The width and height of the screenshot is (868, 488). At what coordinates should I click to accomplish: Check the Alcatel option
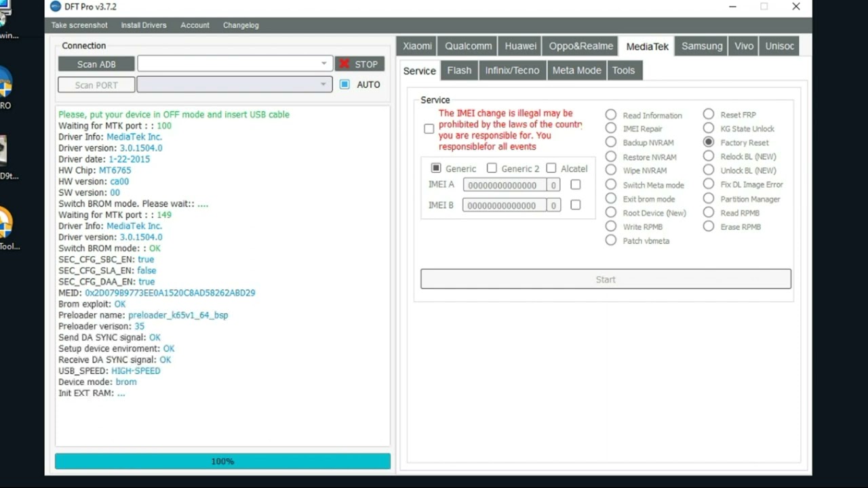551,168
